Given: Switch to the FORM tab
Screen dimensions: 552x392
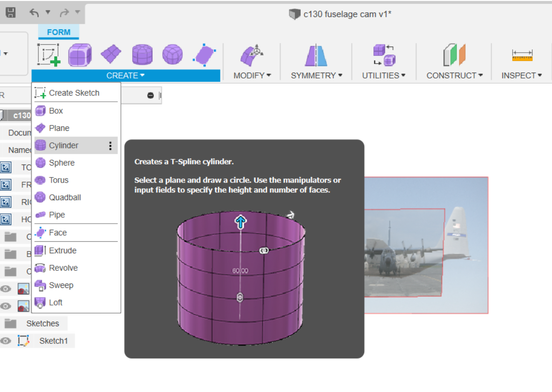Looking at the screenshot, I should click(58, 32).
